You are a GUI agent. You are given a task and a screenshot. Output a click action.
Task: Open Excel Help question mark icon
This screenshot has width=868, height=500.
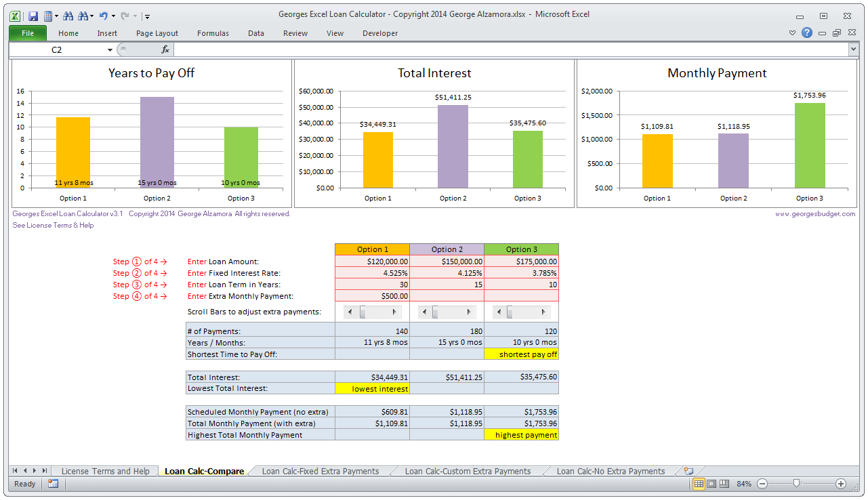click(807, 33)
